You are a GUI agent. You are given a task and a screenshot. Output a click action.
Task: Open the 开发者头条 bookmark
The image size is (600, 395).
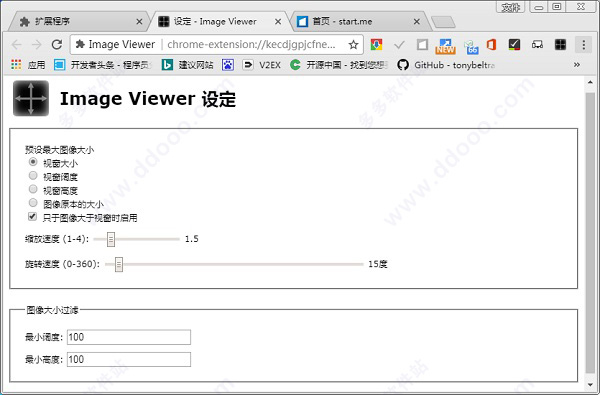coord(103,65)
